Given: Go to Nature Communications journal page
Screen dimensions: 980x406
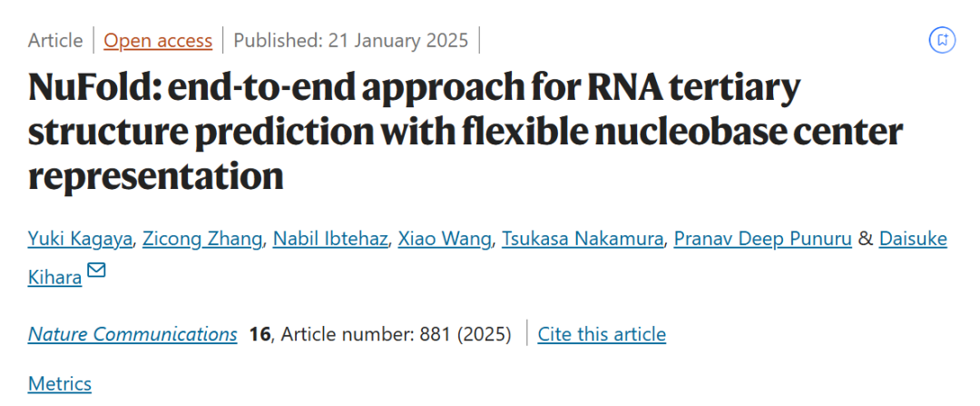Looking at the screenshot, I should coord(132,334).
